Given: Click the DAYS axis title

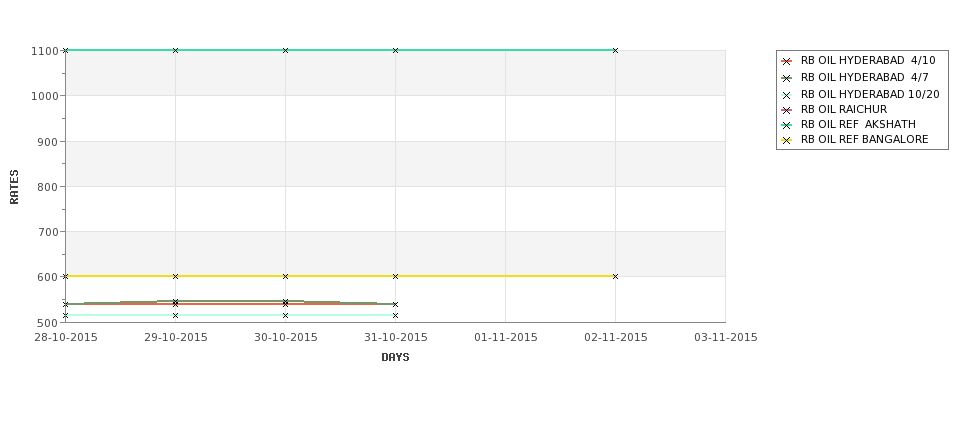Looking at the screenshot, I should [395, 357].
